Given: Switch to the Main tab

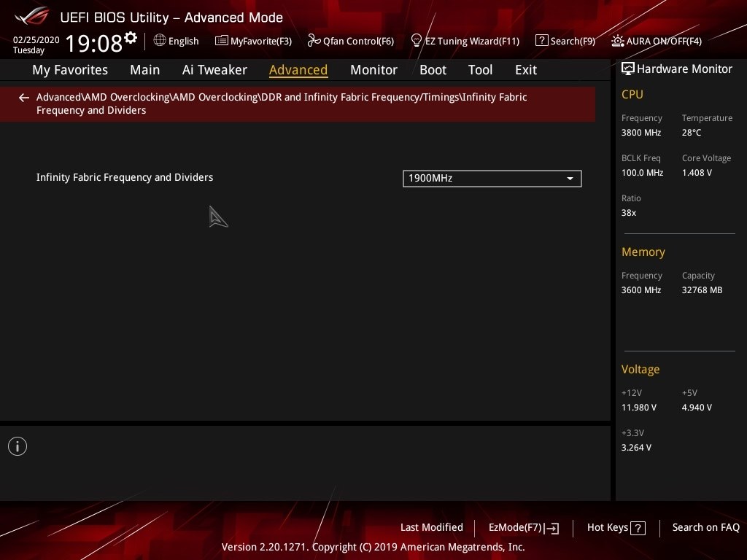Looking at the screenshot, I should tap(145, 70).
